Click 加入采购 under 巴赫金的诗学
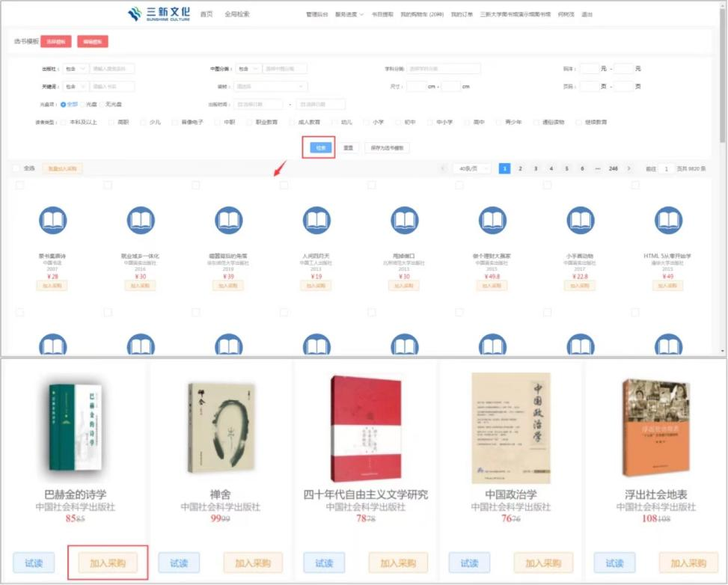 pos(107,563)
